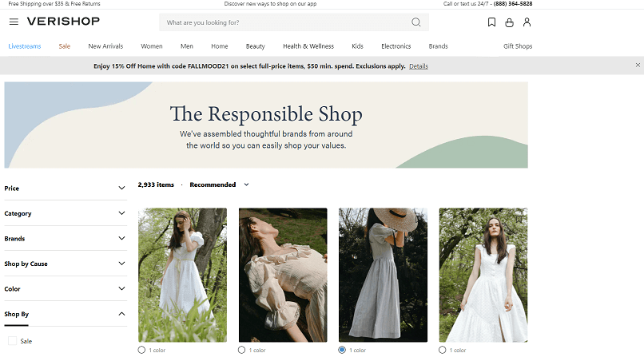Open New Arrivals menu
This screenshot has width=644, height=357.
(x=105, y=46)
